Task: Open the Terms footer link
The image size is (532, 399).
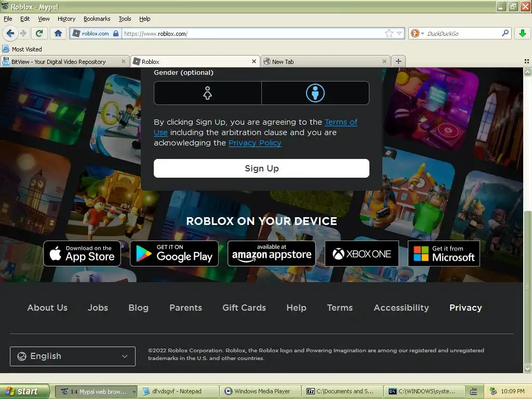Action: pos(340,308)
